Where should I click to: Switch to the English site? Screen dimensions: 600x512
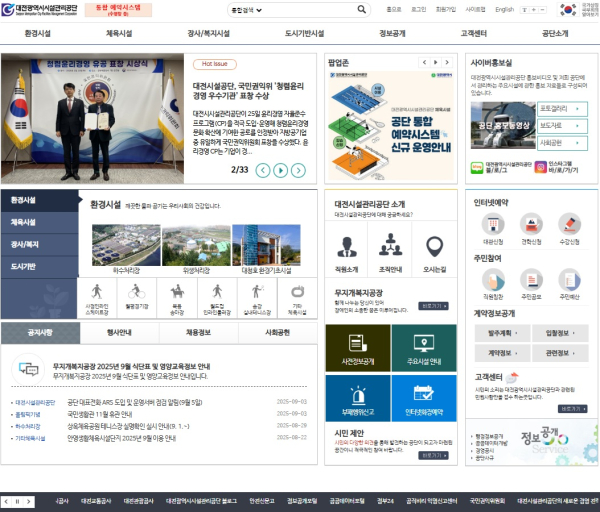pos(504,10)
